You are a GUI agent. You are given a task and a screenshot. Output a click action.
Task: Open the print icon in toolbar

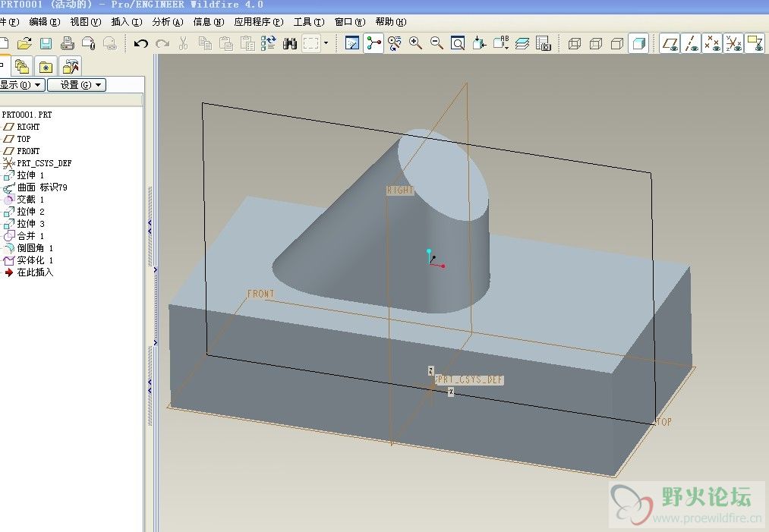click(68, 44)
